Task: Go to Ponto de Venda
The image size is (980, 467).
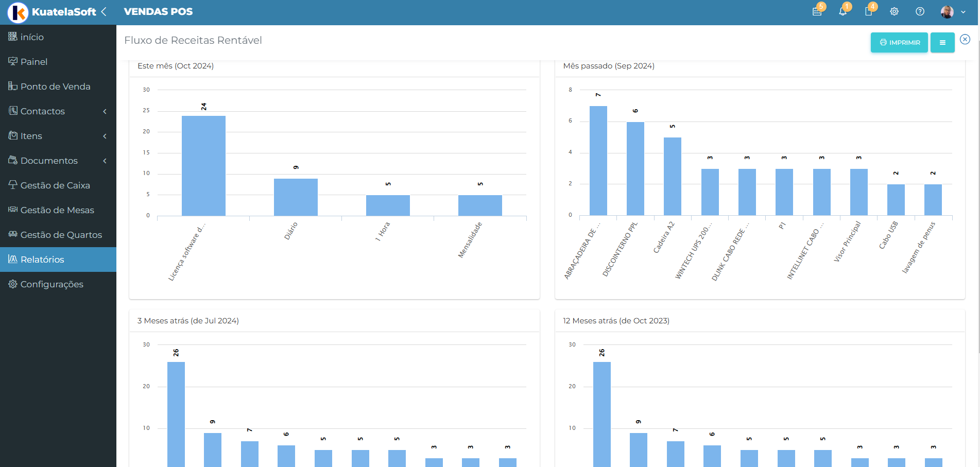Action: pos(55,87)
